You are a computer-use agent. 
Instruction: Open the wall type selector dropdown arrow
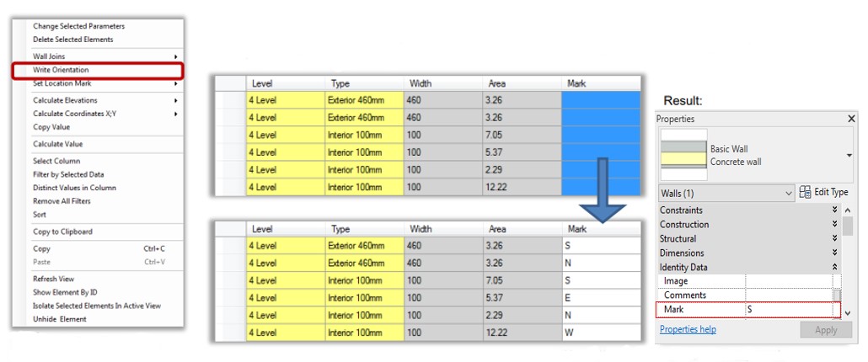click(x=848, y=155)
